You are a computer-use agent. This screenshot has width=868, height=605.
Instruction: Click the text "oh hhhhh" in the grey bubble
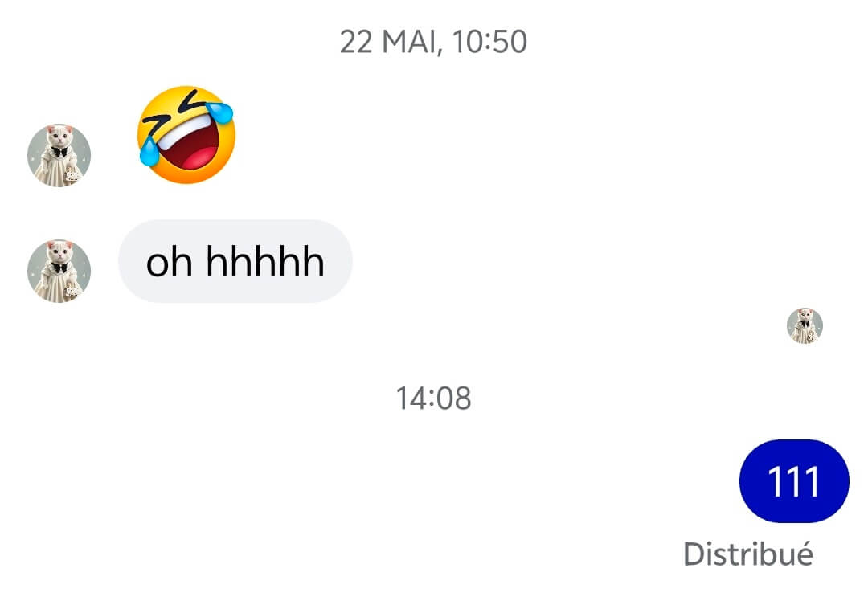point(235,261)
